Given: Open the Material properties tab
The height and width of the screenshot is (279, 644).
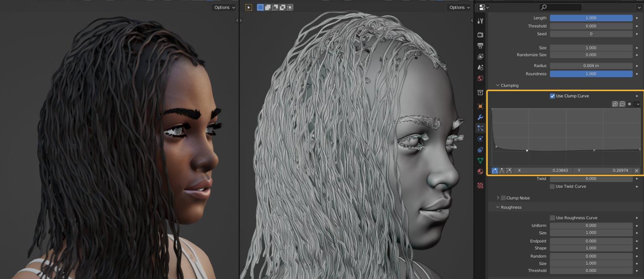Looking at the screenshot, I should coord(480,171).
